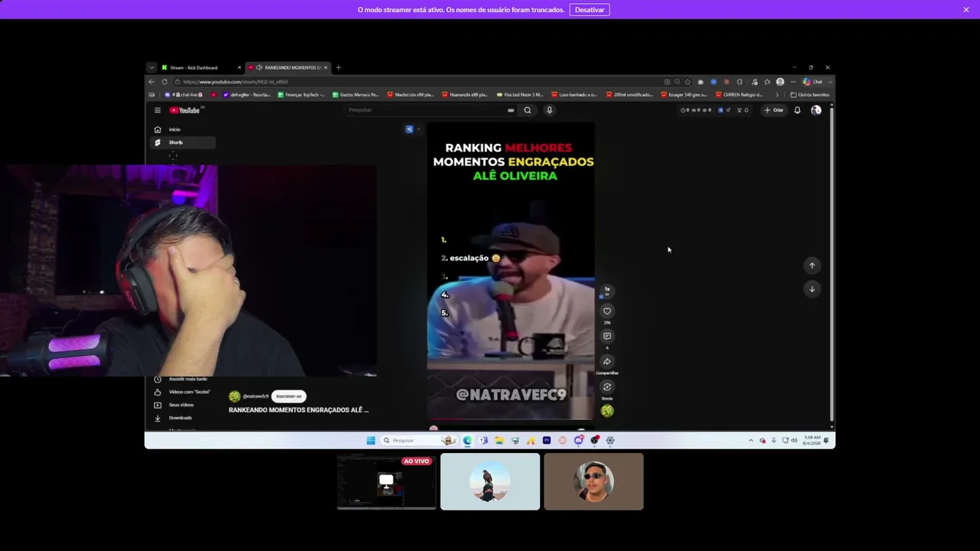Open Assistir mais tarde in the sidebar
The image size is (980, 551).
pyautogui.click(x=184, y=379)
